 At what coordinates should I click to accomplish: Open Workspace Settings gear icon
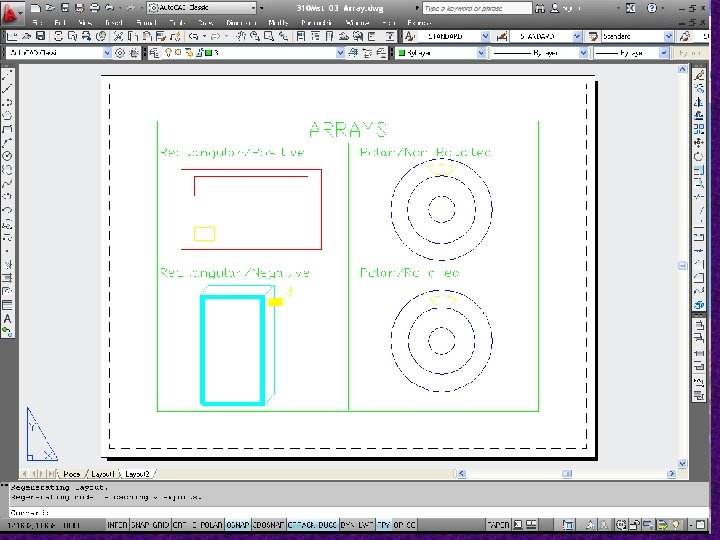120,53
